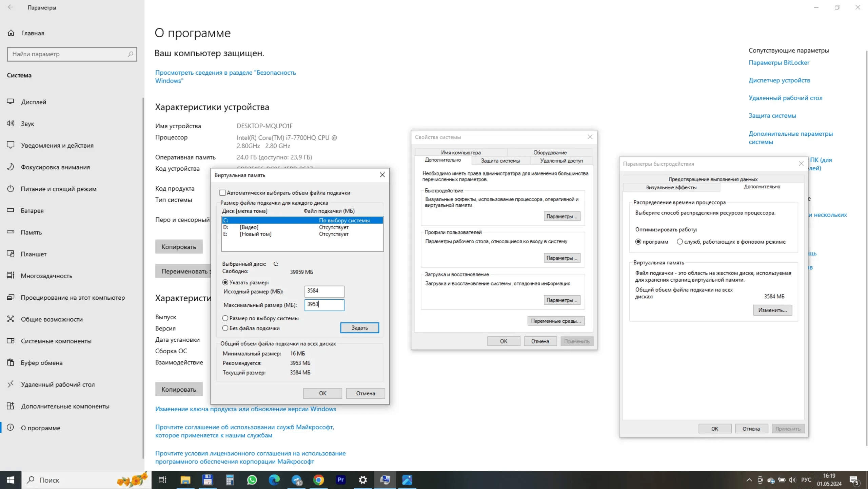
Task: Click 'Изменить...' virtual memory button
Action: [x=772, y=310]
